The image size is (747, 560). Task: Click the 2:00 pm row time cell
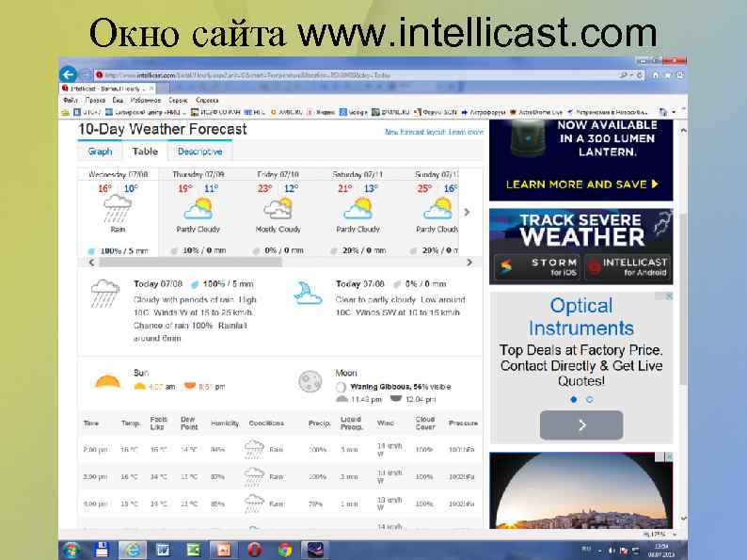95,450
